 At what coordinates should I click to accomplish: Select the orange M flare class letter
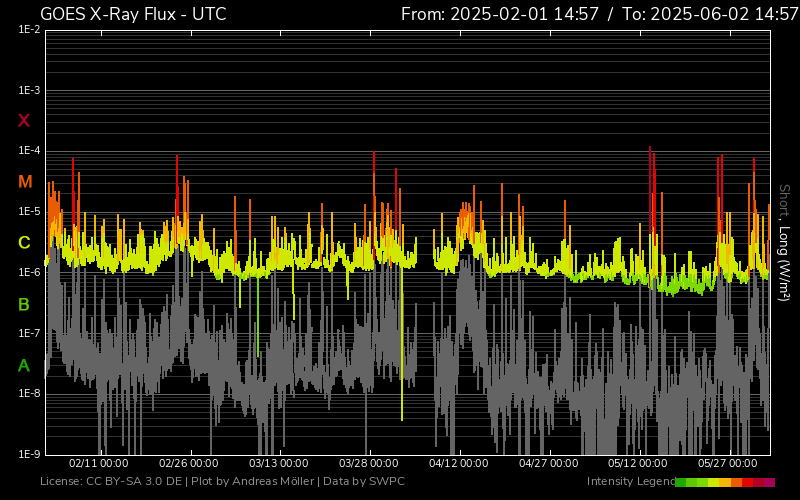[x=25, y=181]
